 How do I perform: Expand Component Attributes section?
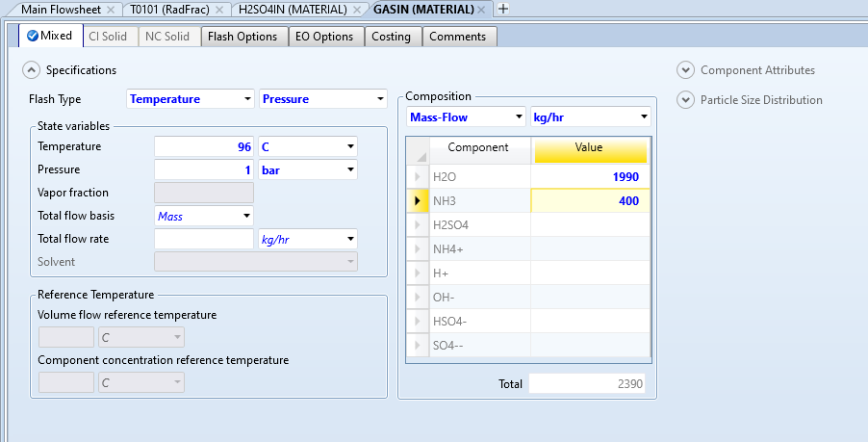(685, 69)
